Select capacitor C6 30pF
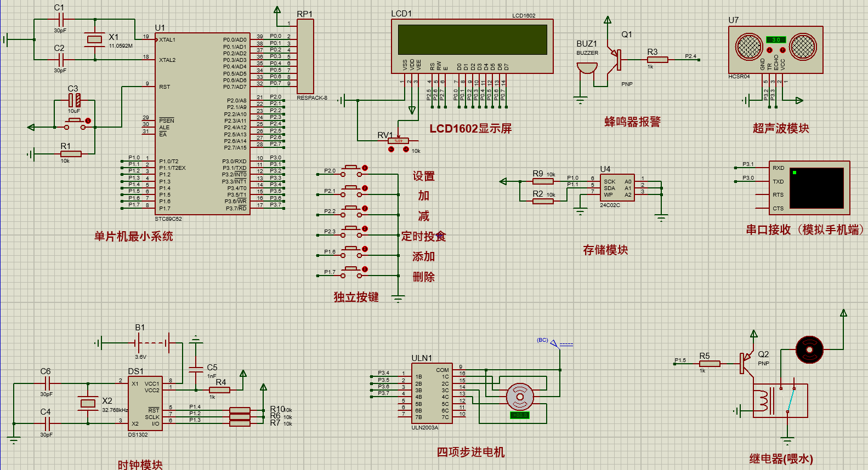Viewport: 868px width, 470px height. (x=47, y=383)
